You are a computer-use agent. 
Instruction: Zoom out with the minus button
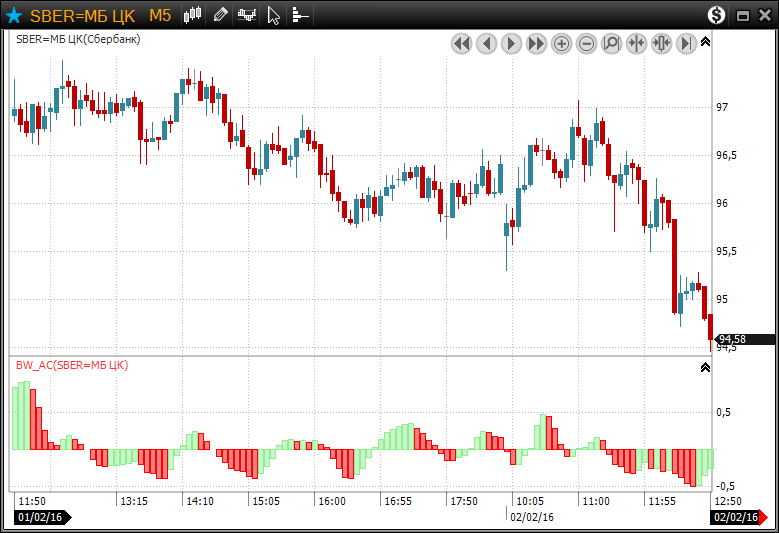pos(586,43)
